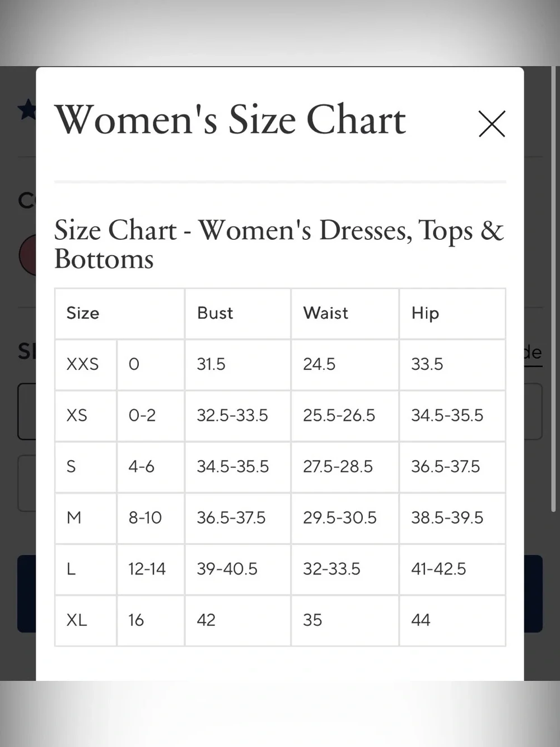This screenshot has width=560, height=747.
Task: Click the XL size label cell
Action: [x=86, y=620]
